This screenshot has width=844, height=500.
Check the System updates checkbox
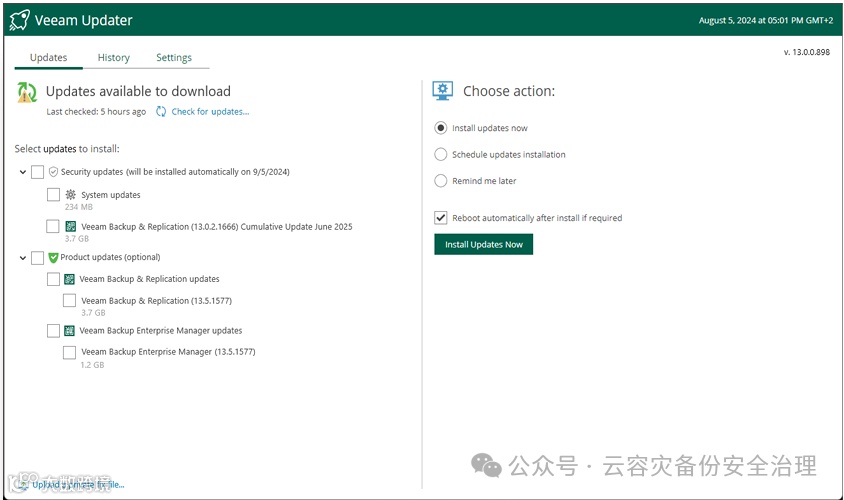click(x=53, y=194)
